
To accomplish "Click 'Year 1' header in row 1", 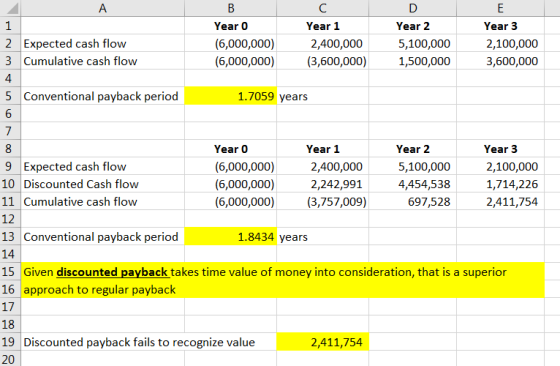I will (322, 26).
